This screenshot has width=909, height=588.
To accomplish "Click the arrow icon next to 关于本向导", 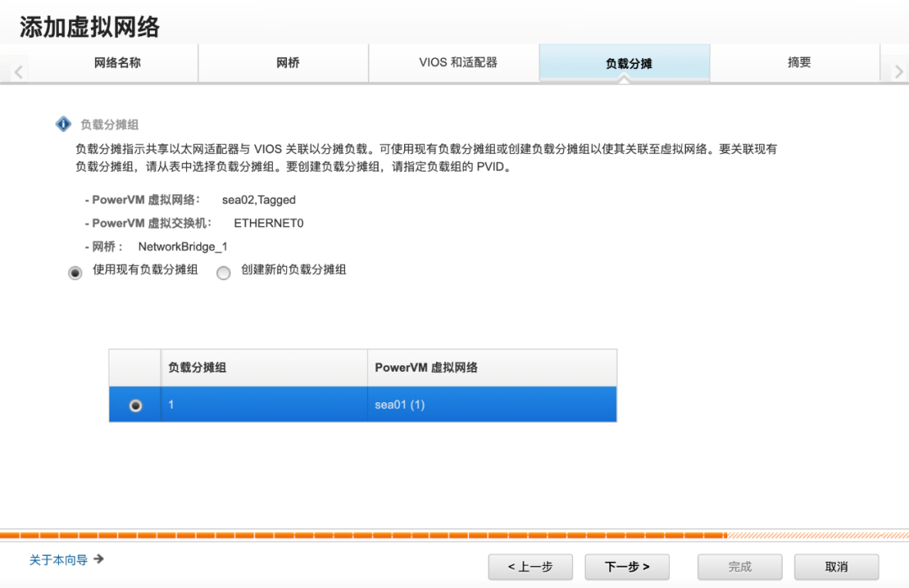I will [98, 559].
